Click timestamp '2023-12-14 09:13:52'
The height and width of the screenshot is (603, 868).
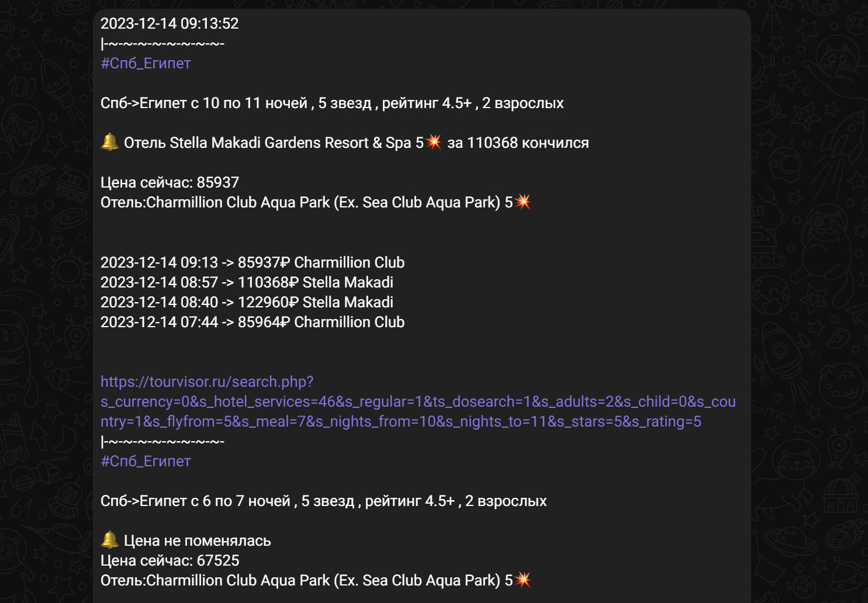(170, 23)
